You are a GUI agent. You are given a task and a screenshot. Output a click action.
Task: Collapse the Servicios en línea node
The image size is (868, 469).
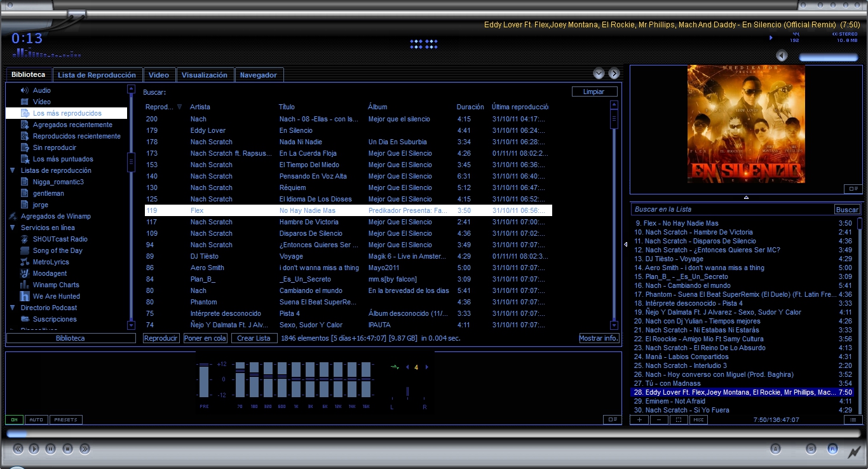coord(13,228)
